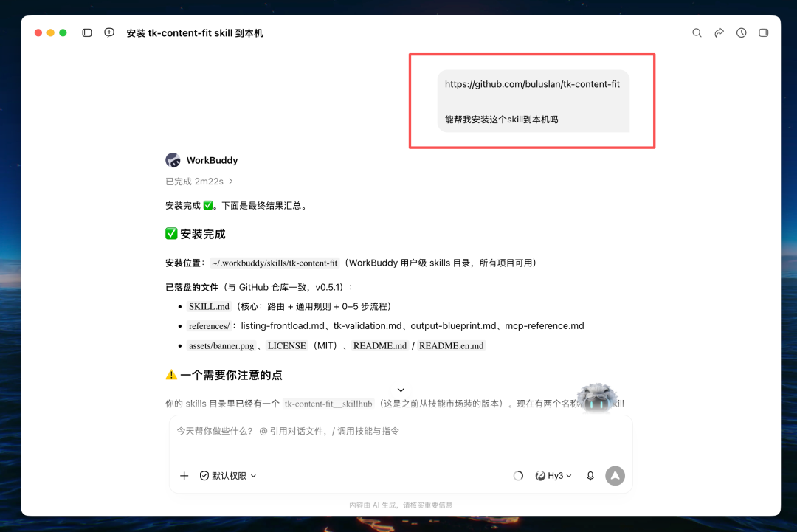Image resolution: width=797 pixels, height=532 pixels.
Task: Minimize the window with yellow button
Action: click(50, 32)
